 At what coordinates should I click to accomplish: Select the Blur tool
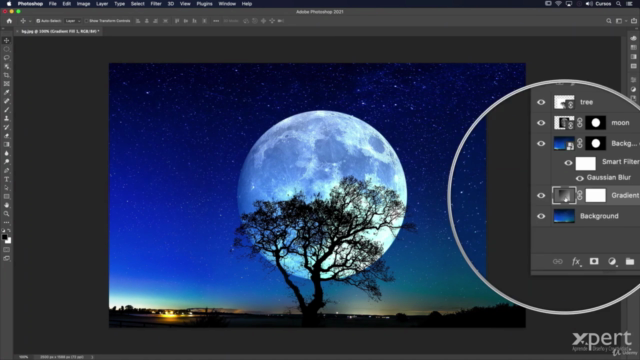pos(7,153)
